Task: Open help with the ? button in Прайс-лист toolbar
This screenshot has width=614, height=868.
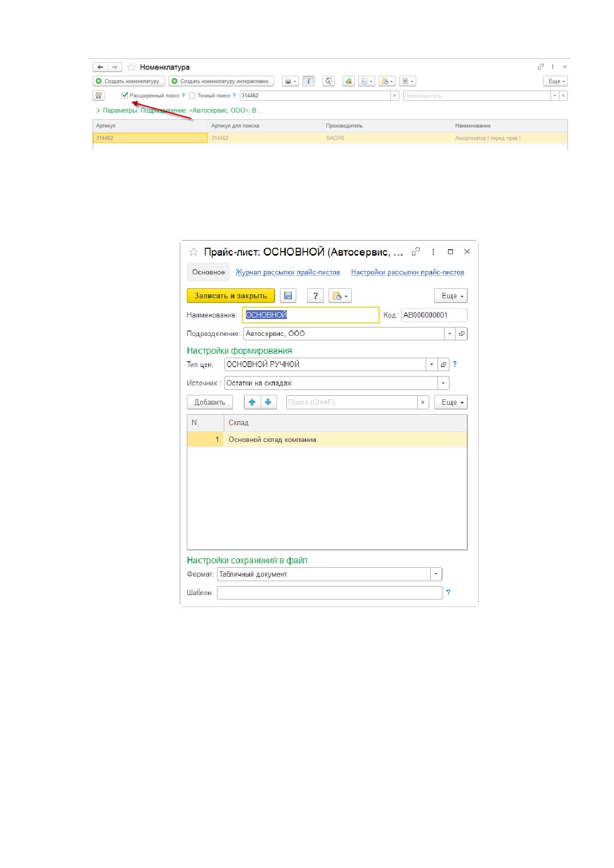Action: tap(315, 296)
